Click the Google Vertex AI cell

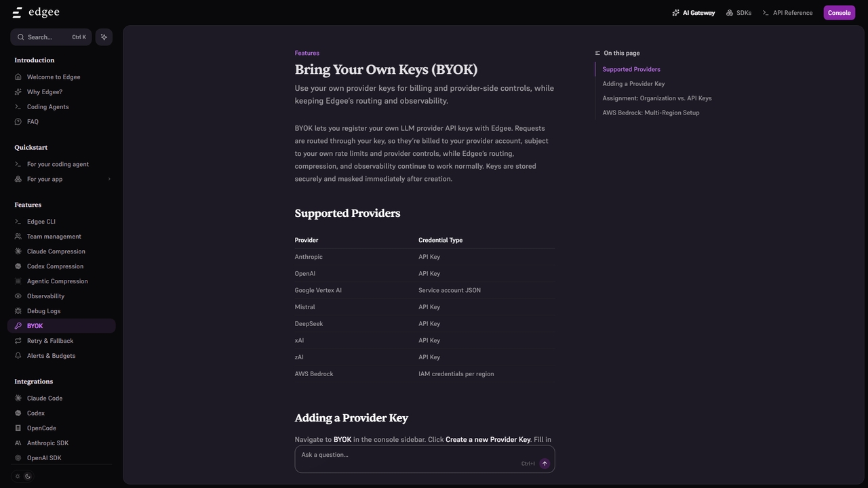coord(318,291)
